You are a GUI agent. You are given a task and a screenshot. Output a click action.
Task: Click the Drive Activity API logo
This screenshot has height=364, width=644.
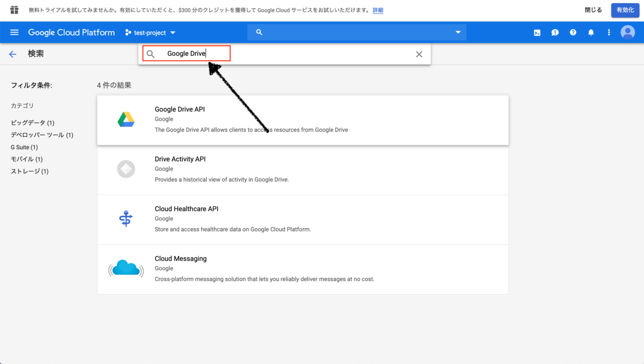(126, 169)
